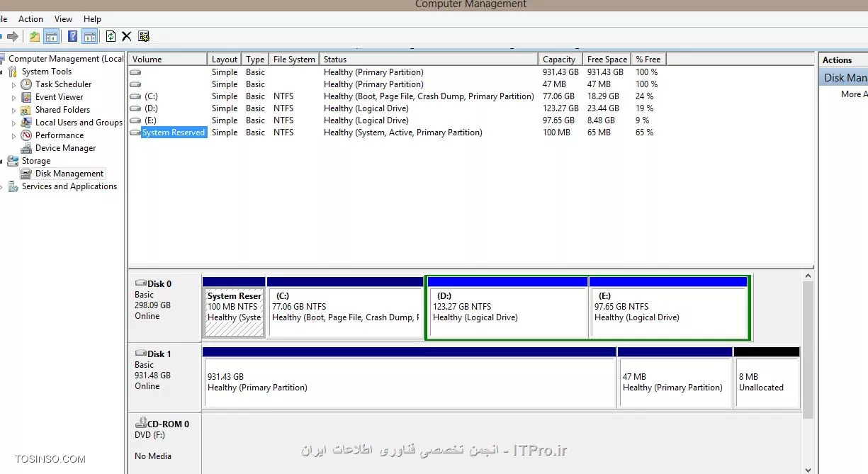The image size is (868, 474).
Task: Click the Device Manager icon
Action: click(x=26, y=148)
